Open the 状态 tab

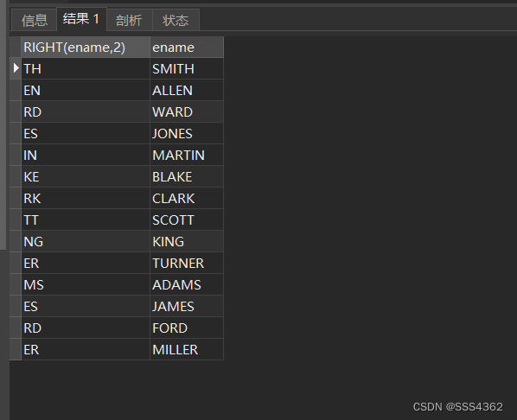pos(176,20)
